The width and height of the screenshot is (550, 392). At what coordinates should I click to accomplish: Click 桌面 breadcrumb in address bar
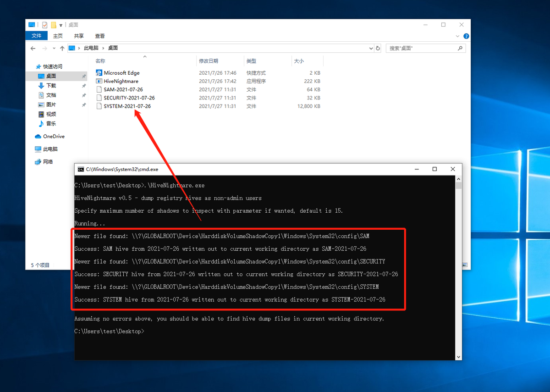[113, 48]
